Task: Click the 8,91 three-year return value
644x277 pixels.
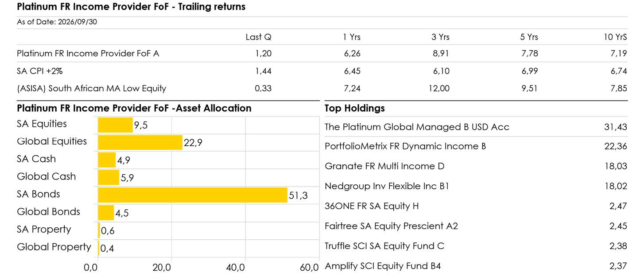Action: [441, 54]
